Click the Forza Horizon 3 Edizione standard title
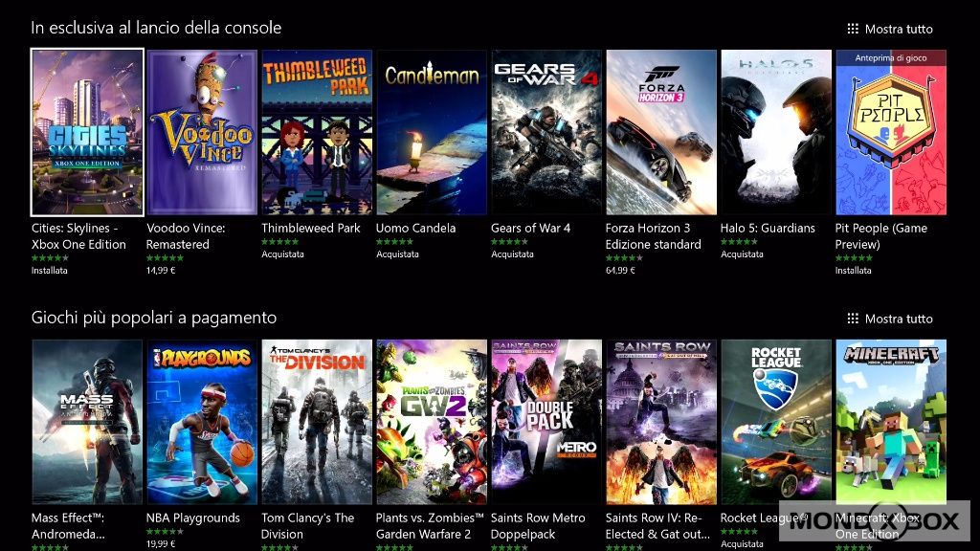This screenshot has height=551, width=980. (x=653, y=236)
